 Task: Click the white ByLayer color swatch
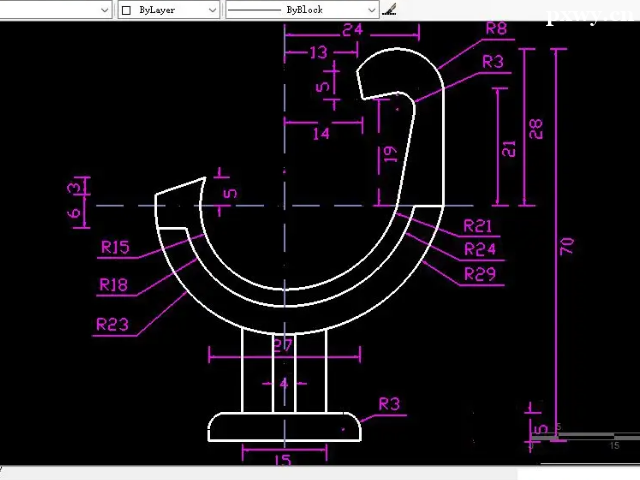tap(127, 10)
